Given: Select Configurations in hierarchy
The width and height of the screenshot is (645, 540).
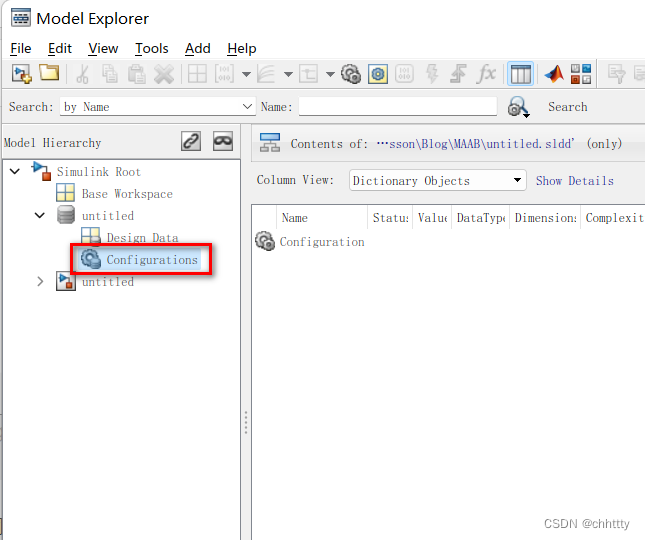Looking at the screenshot, I should click(x=152, y=260).
